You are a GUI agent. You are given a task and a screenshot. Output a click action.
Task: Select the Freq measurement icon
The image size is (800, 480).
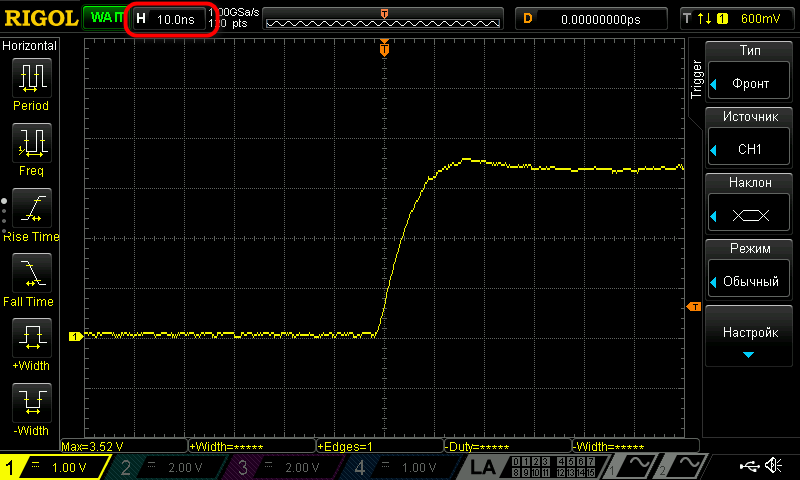(x=31, y=148)
